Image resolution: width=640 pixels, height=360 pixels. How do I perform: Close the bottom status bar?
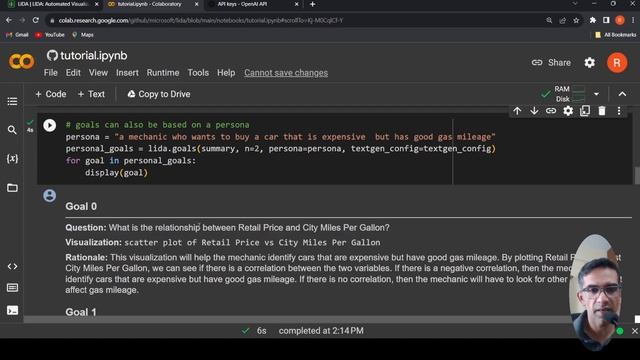coord(635,331)
